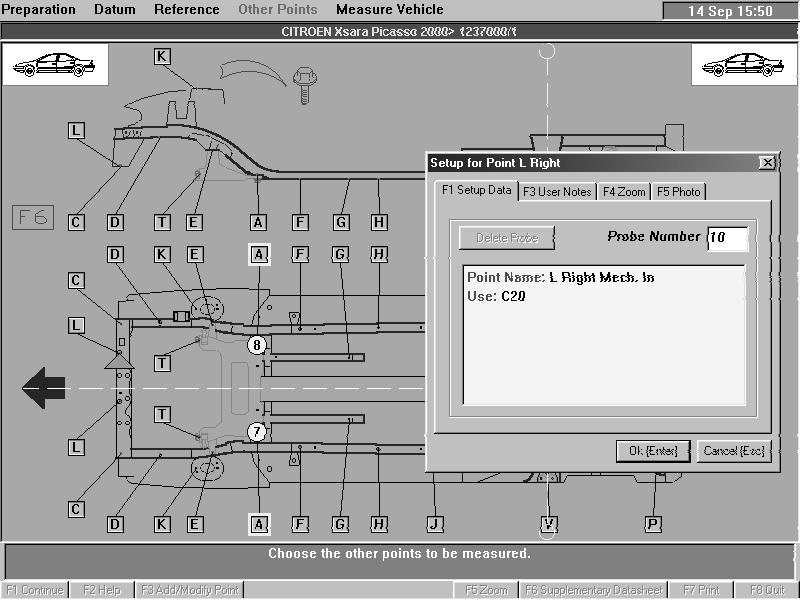
Task: Select point J in the bottom label row
Action: point(435,524)
